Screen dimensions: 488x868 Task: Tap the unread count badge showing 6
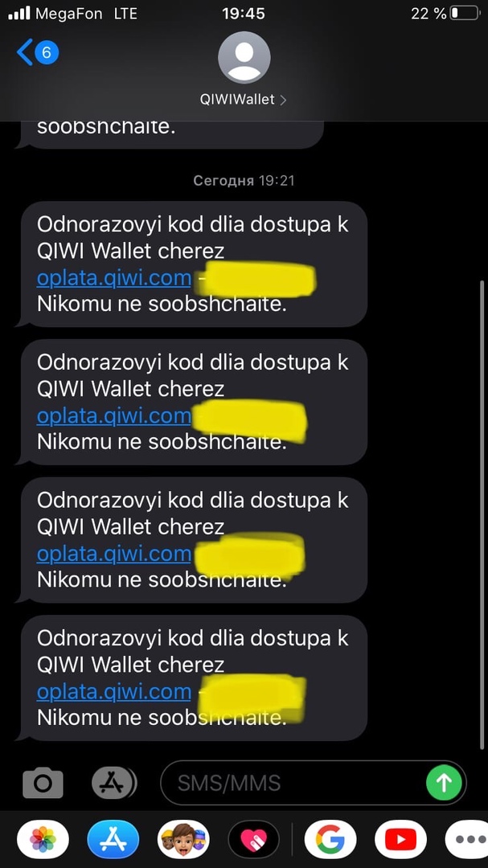[x=47, y=52]
